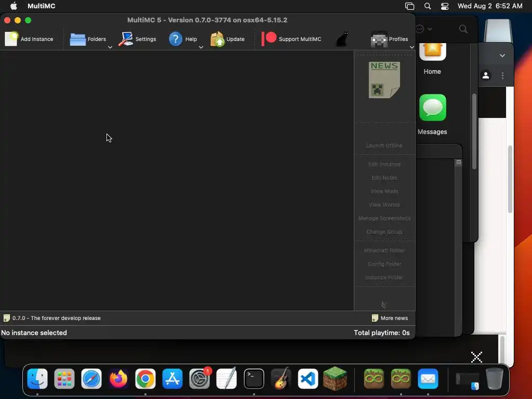Viewport: 532px width, 399px height.
Task: Open MultiMC Settings from the toolbar
Action: coord(137,39)
